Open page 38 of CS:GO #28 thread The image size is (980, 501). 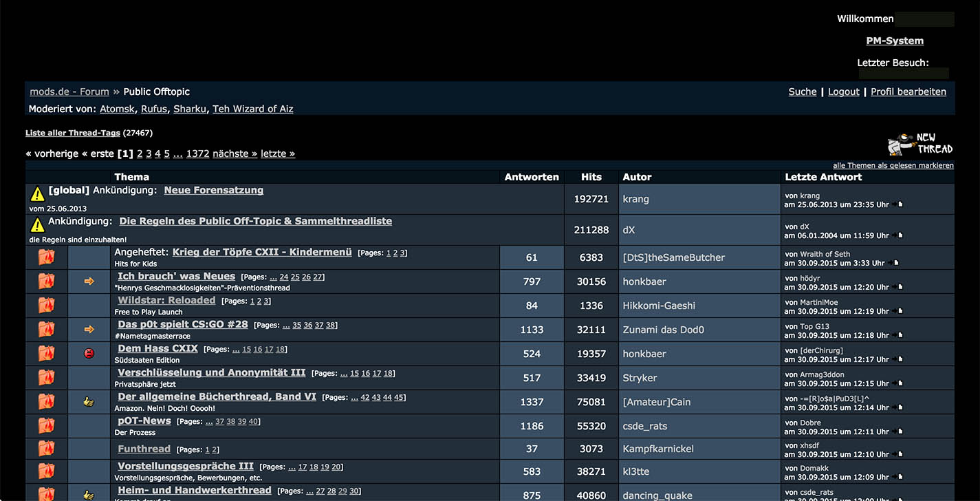(x=331, y=325)
